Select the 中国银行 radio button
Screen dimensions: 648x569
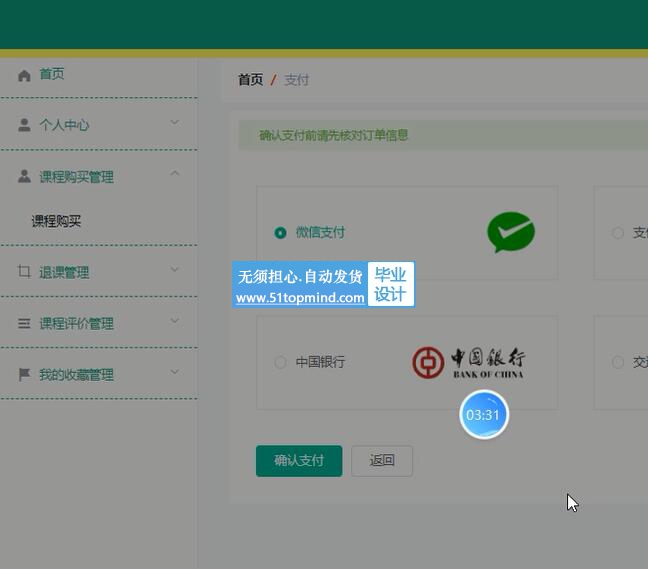click(x=280, y=362)
